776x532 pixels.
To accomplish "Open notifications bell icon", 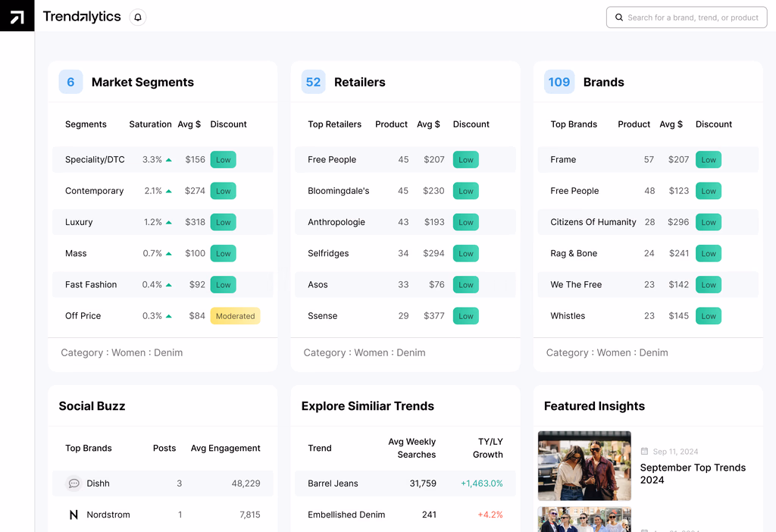I will (138, 17).
